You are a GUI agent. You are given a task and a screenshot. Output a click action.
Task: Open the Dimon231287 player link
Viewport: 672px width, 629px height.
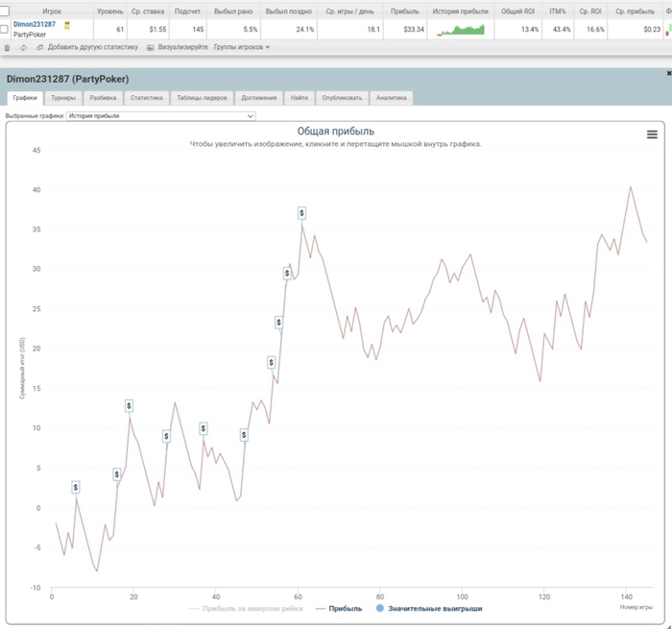tap(35, 24)
